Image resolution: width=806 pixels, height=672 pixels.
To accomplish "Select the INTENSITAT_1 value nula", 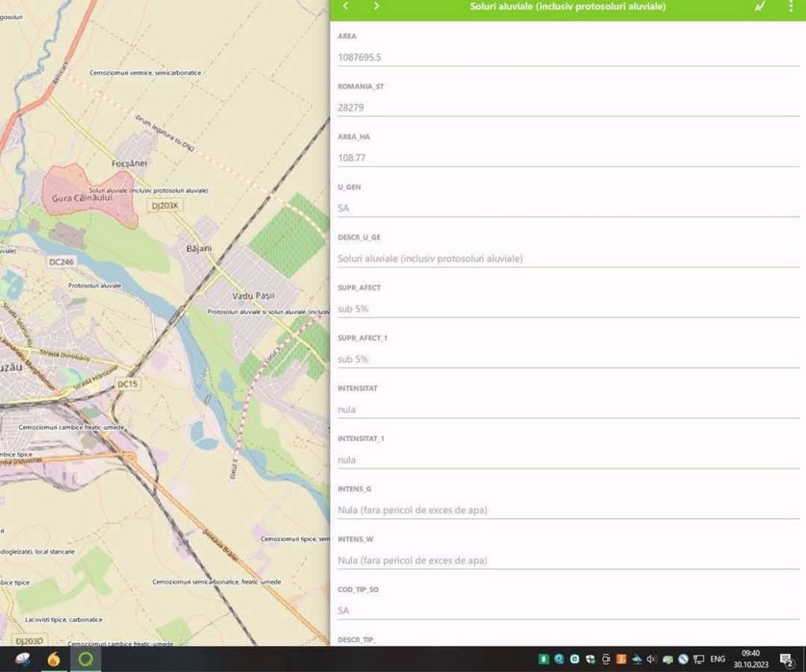I will tap(346, 460).
